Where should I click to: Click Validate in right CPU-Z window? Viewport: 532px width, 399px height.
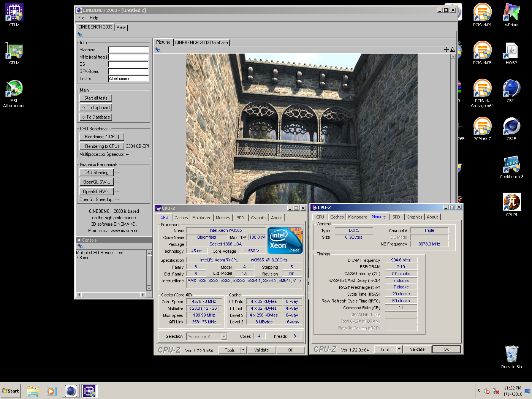click(x=417, y=349)
